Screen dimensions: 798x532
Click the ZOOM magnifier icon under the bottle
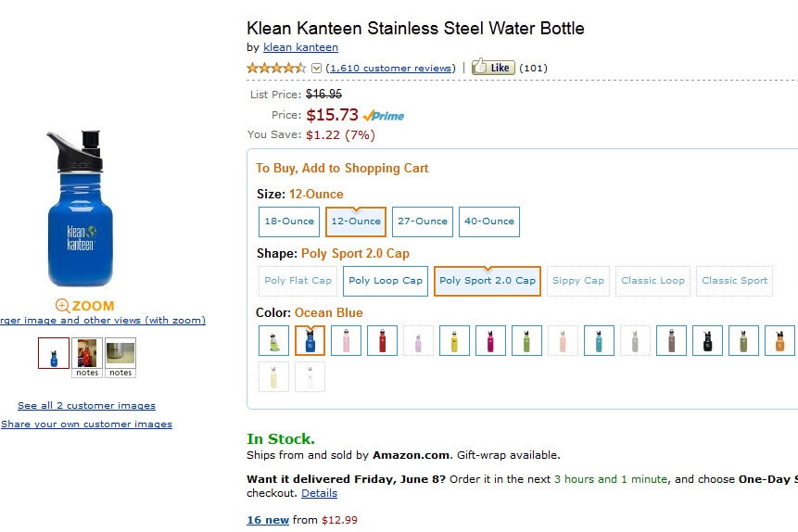coord(62,306)
